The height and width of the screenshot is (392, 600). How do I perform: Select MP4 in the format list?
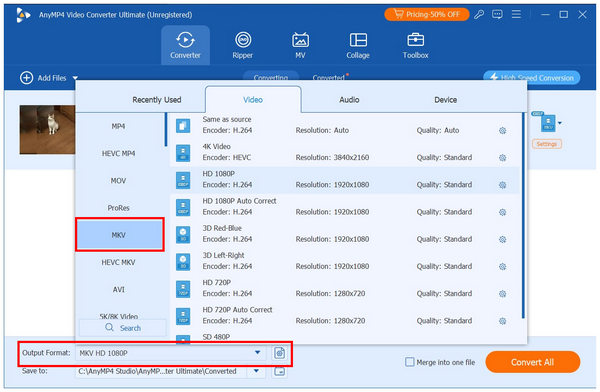pos(119,126)
